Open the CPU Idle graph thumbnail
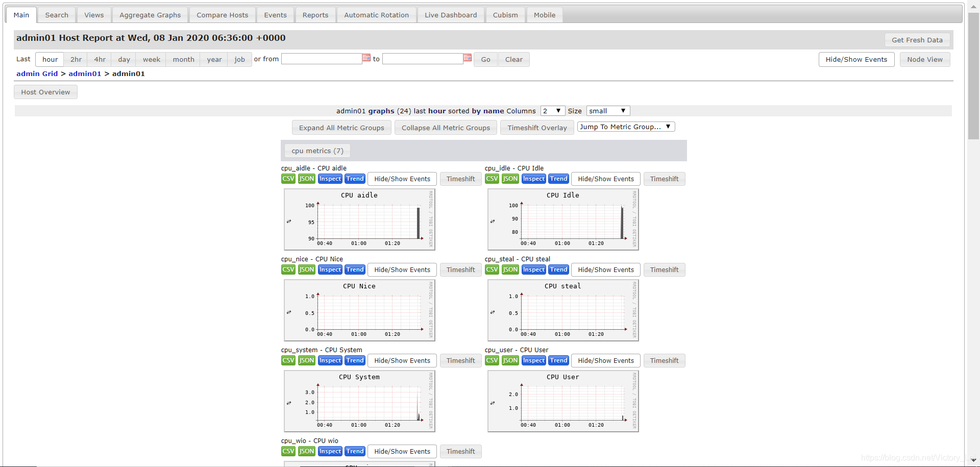This screenshot has height=467, width=980. pos(563,219)
